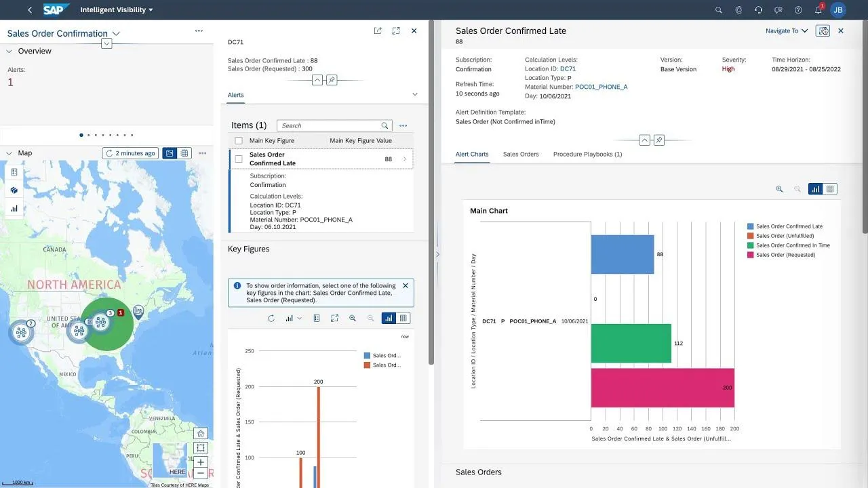Click the map overview thumbnail
This screenshot has width=868, height=488.
coord(170,460)
